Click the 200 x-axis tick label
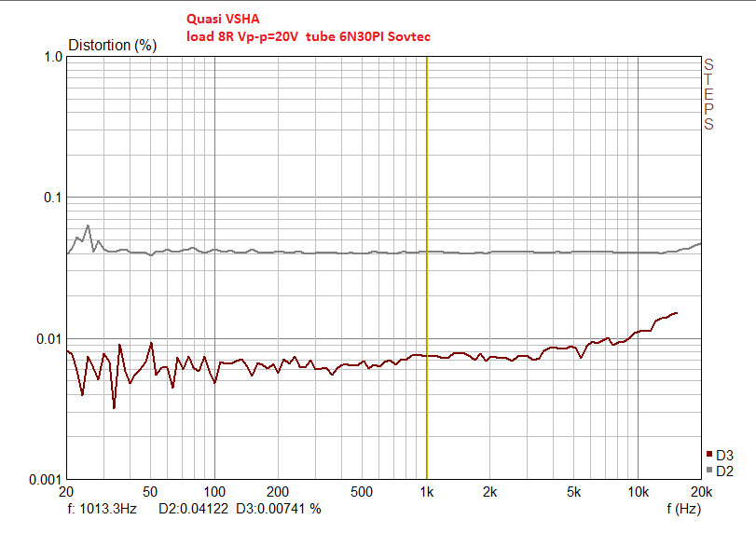 pos(278,492)
